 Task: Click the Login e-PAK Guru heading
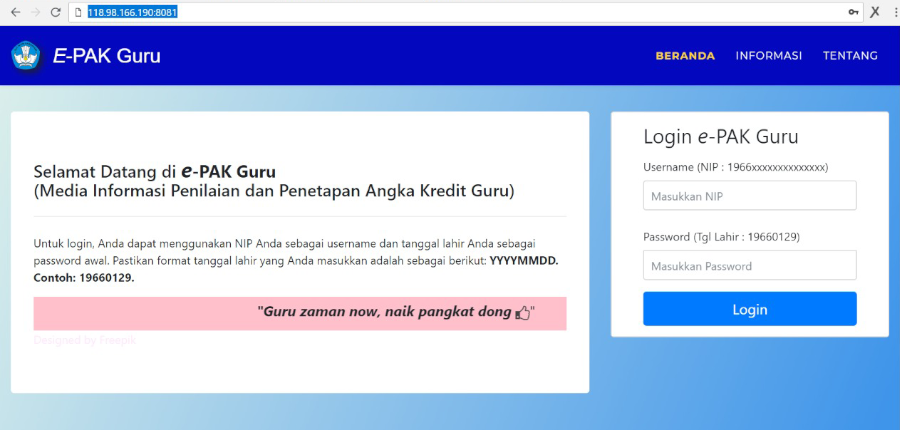pos(721,137)
